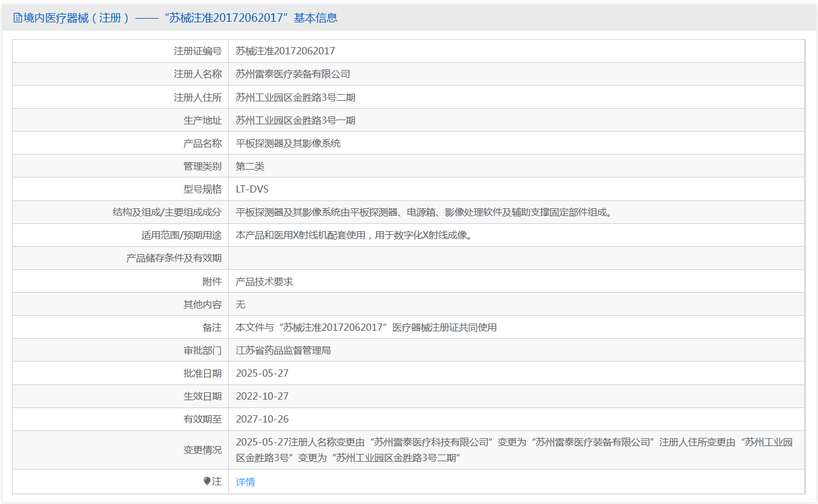
Task: Click the structure description mentioning 电源箱
Action: coord(423,212)
